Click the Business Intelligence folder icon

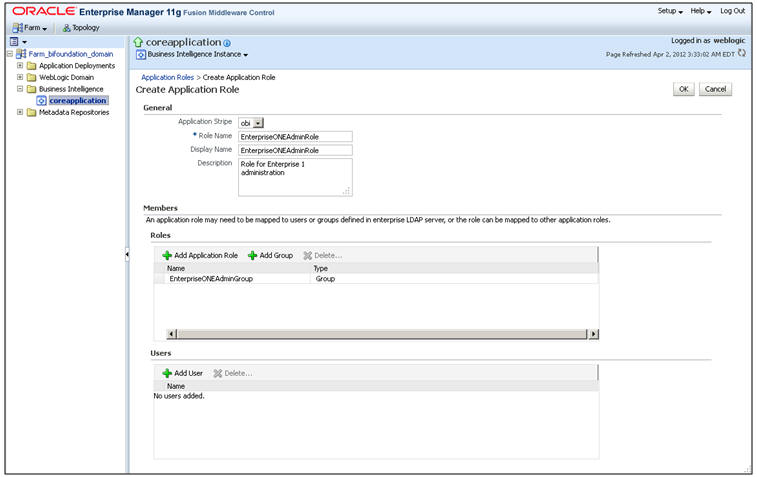click(x=31, y=89)
